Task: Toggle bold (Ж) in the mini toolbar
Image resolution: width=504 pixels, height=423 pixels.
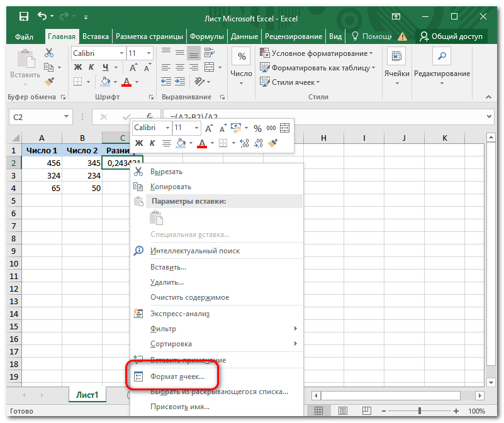Action: 139,143
